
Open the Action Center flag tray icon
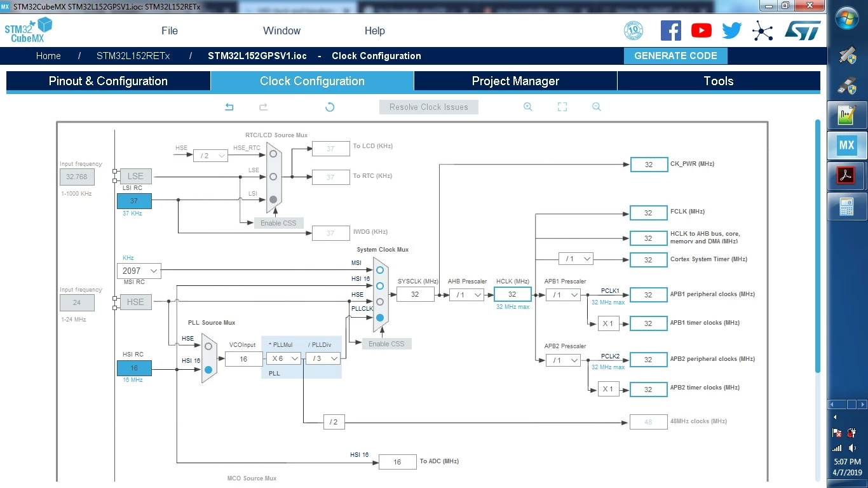coord(837,433)
